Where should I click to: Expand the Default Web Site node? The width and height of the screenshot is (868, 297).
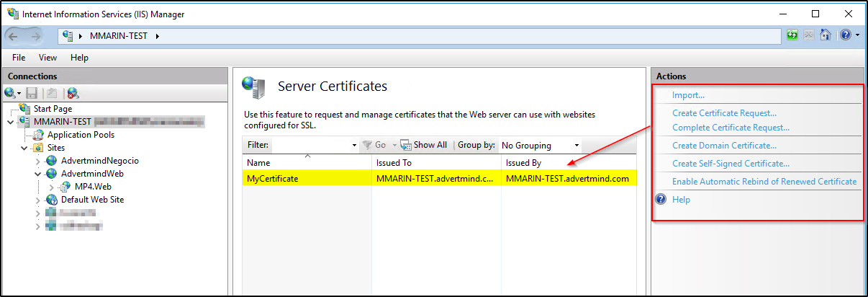(38, 200)
